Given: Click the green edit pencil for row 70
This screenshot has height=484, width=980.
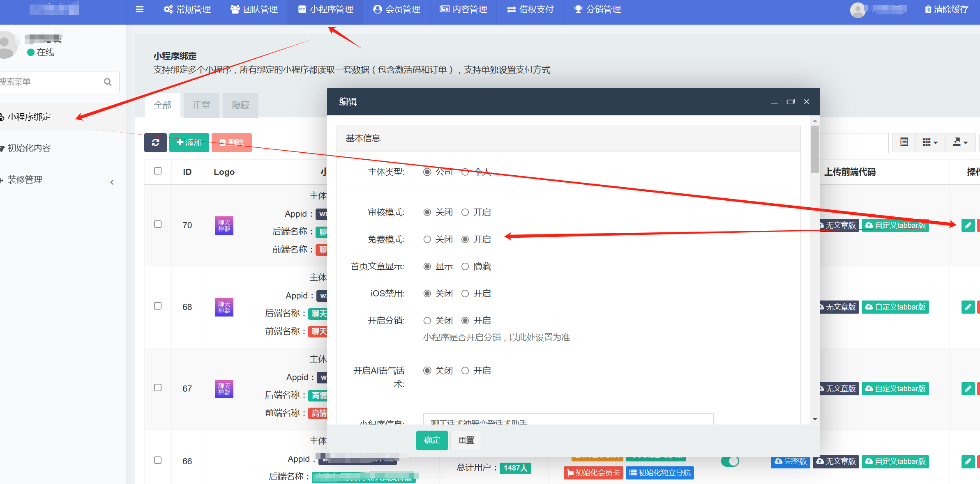Looking at the screenshot, I should [968, 225].
